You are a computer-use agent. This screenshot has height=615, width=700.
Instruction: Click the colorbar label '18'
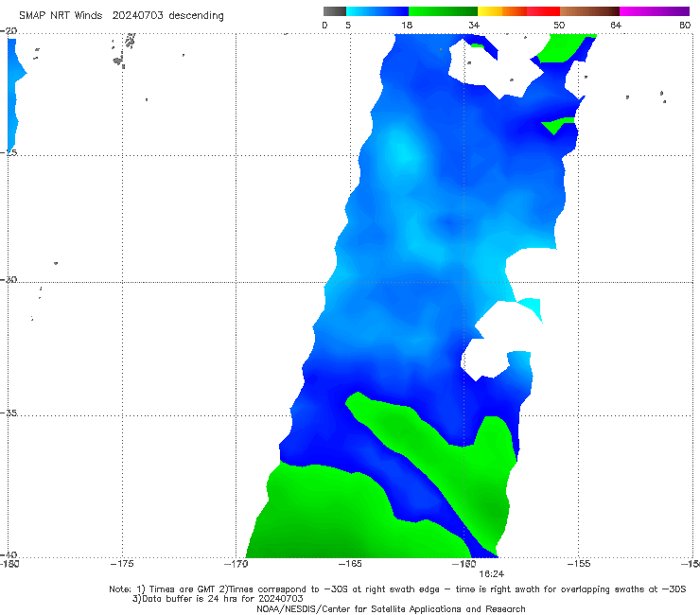coord(407,25)
